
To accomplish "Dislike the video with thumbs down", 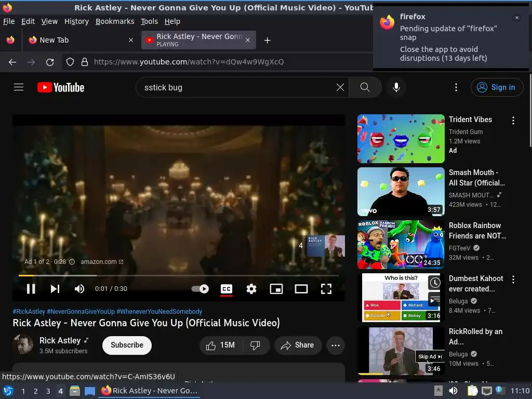I will point(255,345).
